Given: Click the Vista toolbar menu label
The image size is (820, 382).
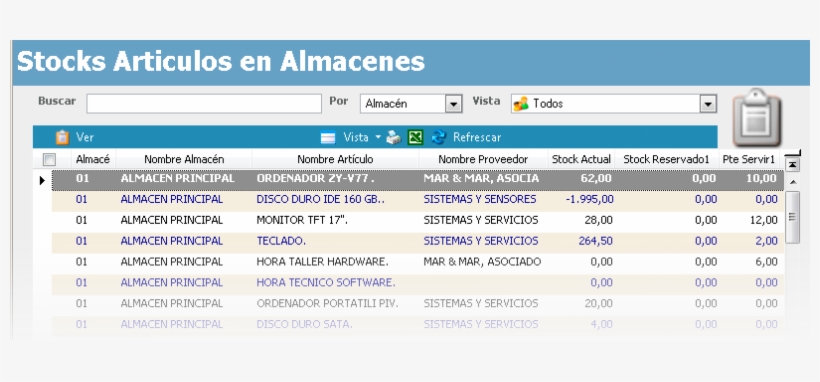Looking at the screenshot, I should pos(356,138).
